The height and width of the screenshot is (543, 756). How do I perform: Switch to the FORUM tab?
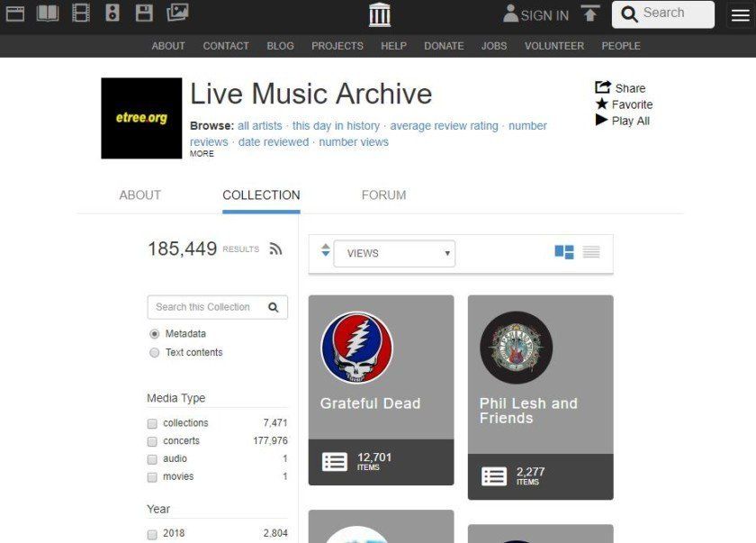click(x=383, y=195)
